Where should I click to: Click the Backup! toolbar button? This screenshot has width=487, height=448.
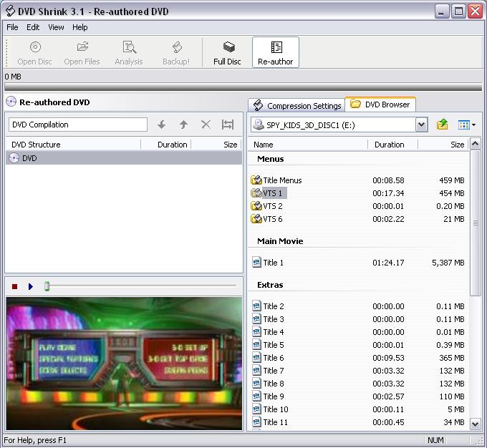pyautogui.click(x=176, y=52)
